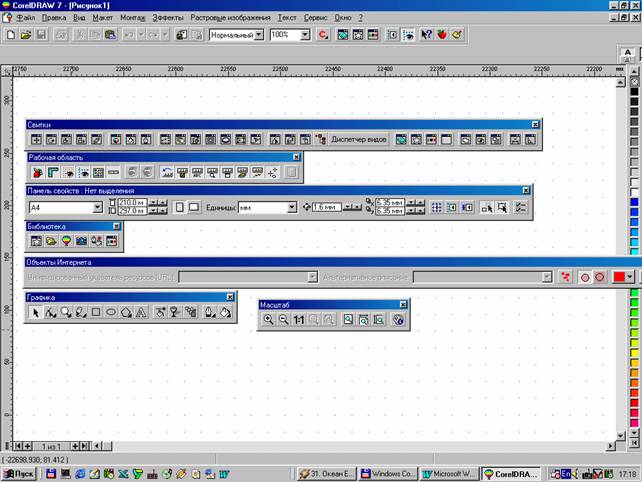Click the 1:1 actual size zoom button
The image size is (642, 482).
(x=298, y=319)
